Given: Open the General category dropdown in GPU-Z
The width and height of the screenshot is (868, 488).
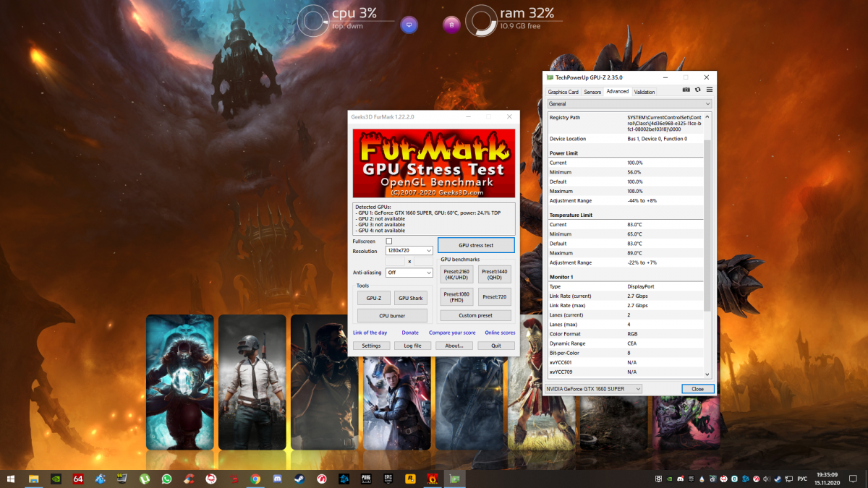Looking at the screenshot, I should click(629, 104).
